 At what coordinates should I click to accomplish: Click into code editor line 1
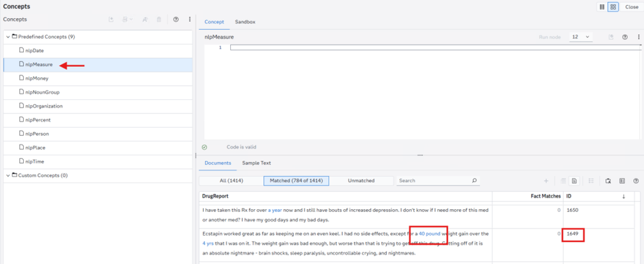coord(435,48)
